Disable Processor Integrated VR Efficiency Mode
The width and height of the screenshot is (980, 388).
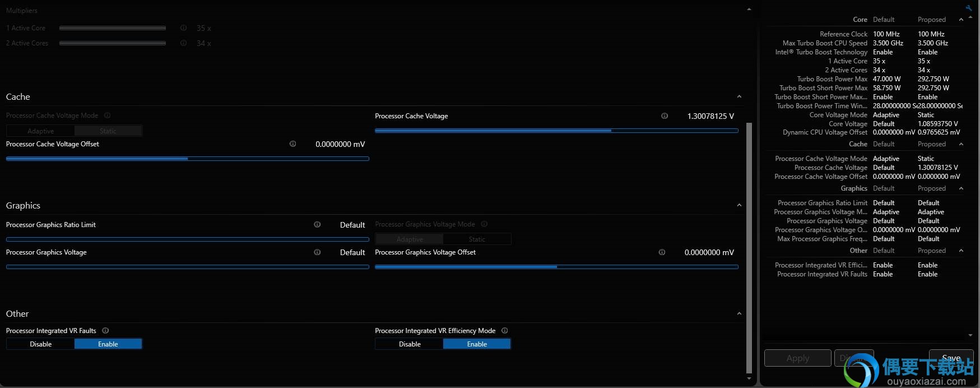point(410,344)
